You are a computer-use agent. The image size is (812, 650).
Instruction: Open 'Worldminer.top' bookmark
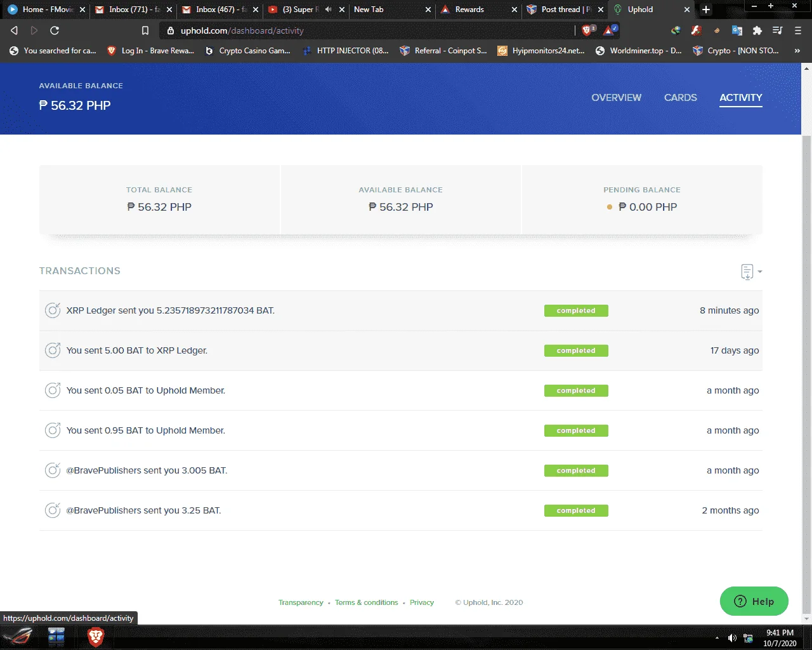pyautogui.click(x=639, y=51)
